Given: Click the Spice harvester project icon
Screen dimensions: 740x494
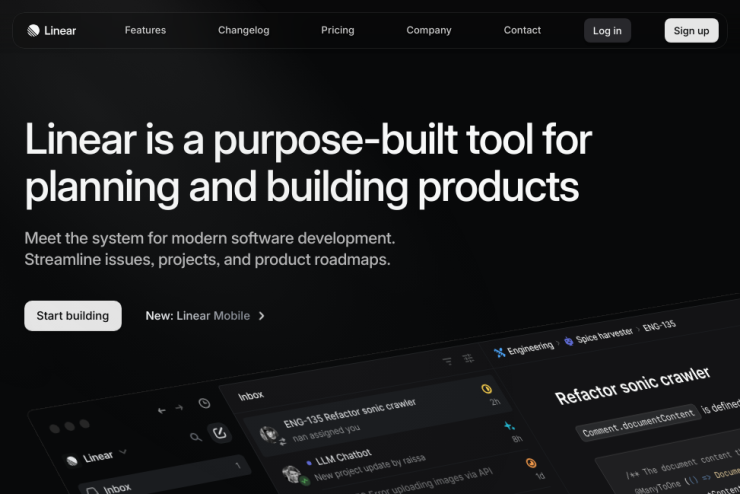Looking at the screenshot, I should pyautogui.click(x=569, y=341).
